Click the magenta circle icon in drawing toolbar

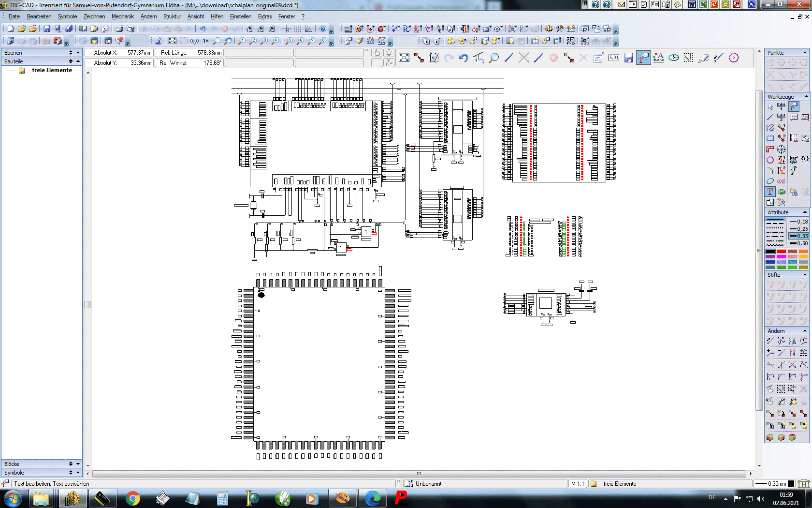tap(734, 58)
